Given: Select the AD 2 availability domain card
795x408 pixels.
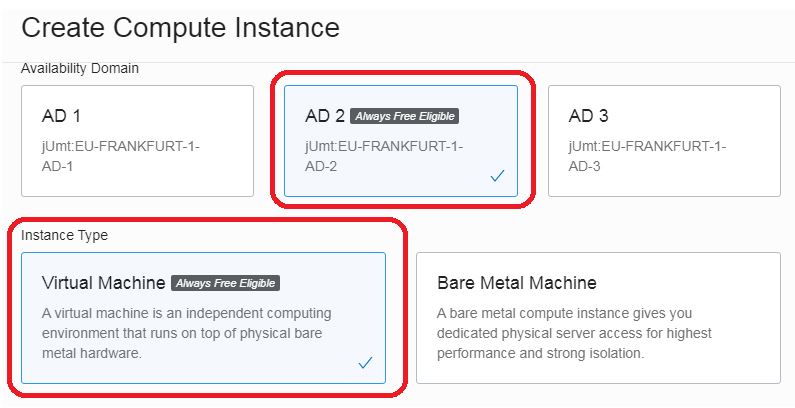Looking at the screenshot, I should (400, 140).
